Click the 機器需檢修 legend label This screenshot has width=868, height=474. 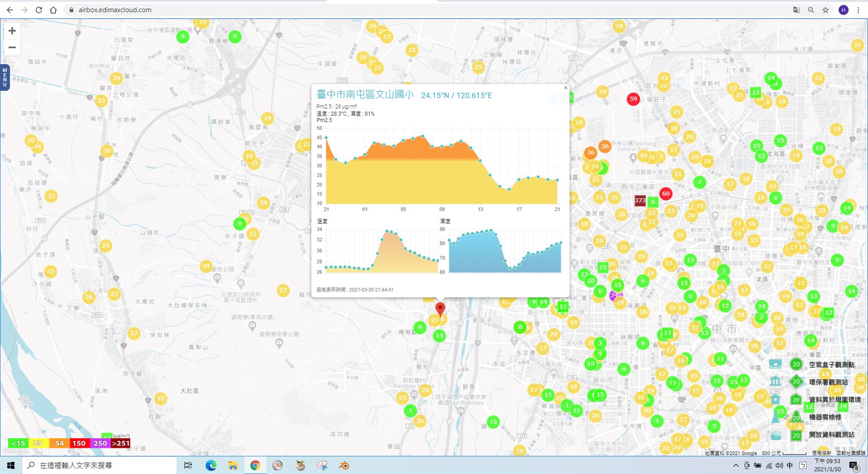(825, 417)
